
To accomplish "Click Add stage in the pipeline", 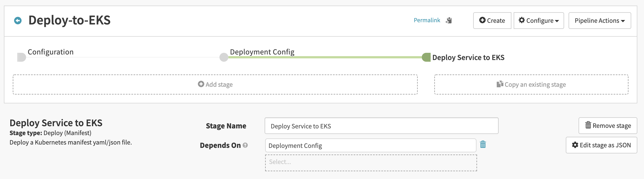I will pyautogui.click(x=215, y=84).
